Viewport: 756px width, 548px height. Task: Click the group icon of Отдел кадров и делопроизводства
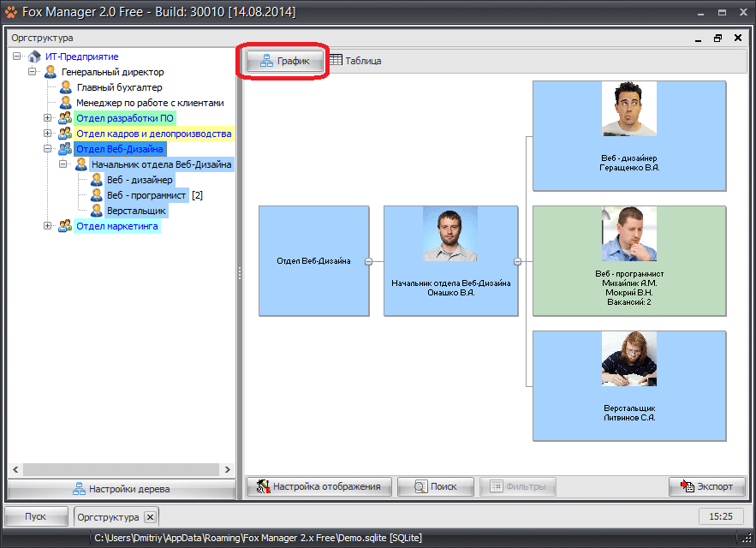pyautogui.click(x=65, y=134)
